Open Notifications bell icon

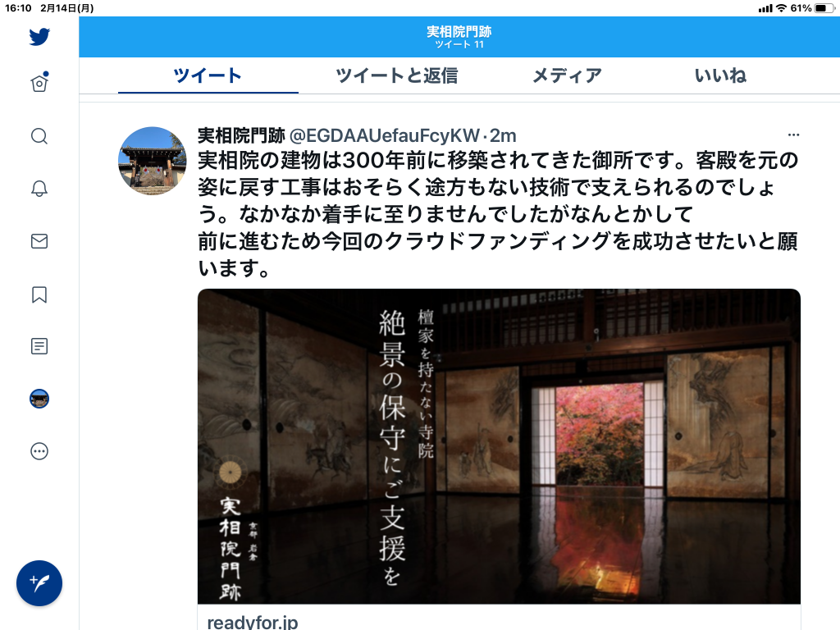pos(39,188)
